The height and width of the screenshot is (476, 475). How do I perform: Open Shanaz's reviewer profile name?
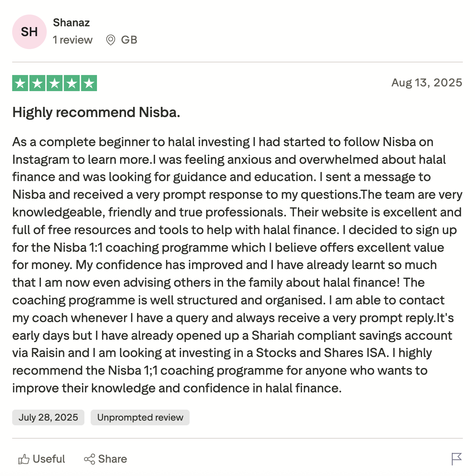pyautogui.click(x=71, y=23)
